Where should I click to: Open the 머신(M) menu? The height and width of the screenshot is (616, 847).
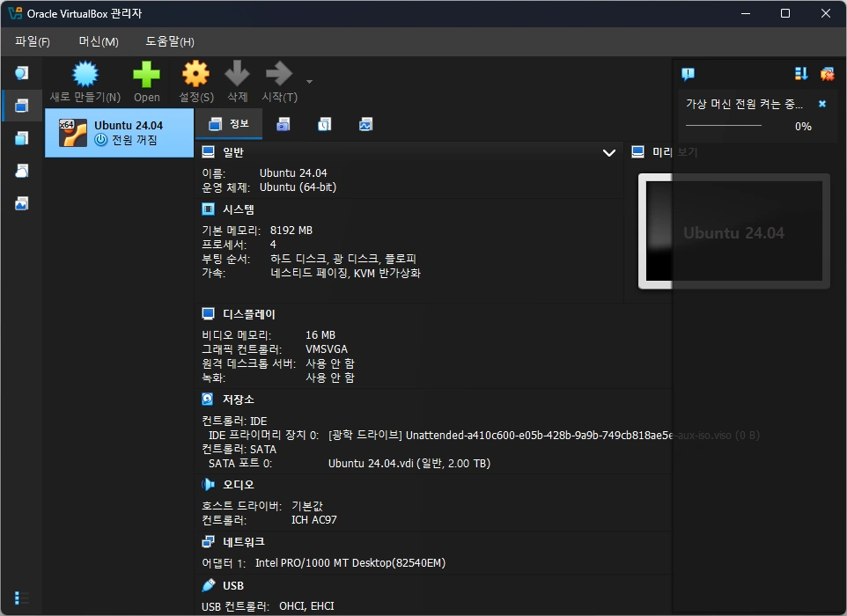pos(99,41)
